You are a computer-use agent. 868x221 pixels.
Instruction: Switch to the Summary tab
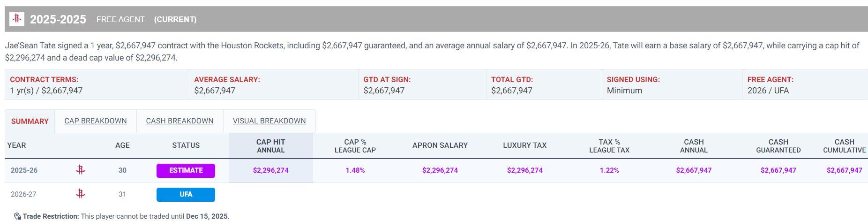[30, 121]
